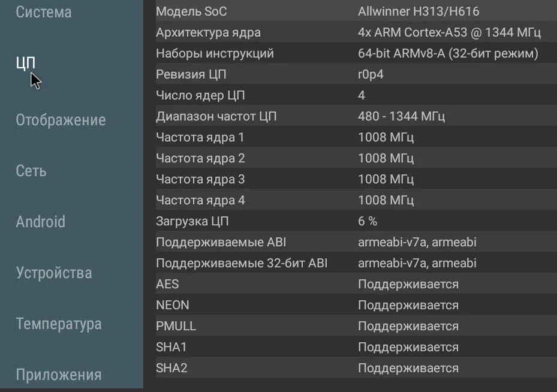
Task: Select the Частота ядра 1 row
Action: click(351, 137)
